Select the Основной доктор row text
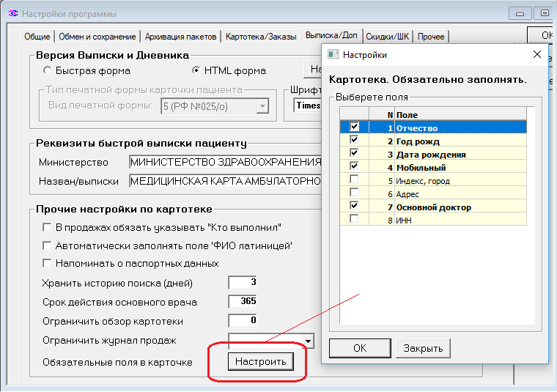The height and width of the screenshot is (392, 557). point(434,207)
